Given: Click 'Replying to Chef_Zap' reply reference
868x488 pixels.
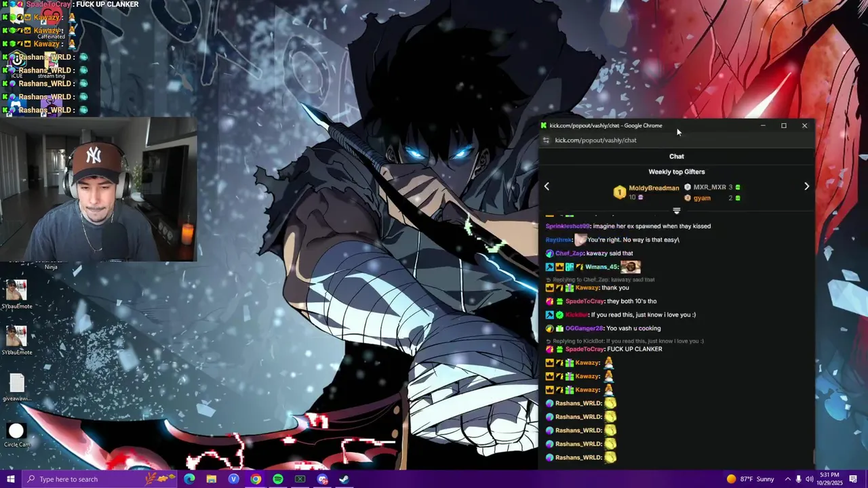Looking at the screenshot, I should pyautogui.click(x=601, y=280).
